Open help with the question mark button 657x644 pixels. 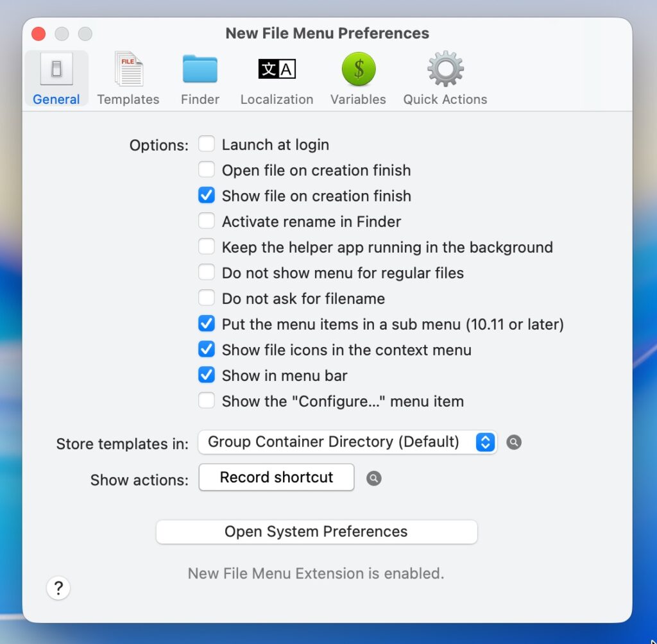(x=58, y=588)
